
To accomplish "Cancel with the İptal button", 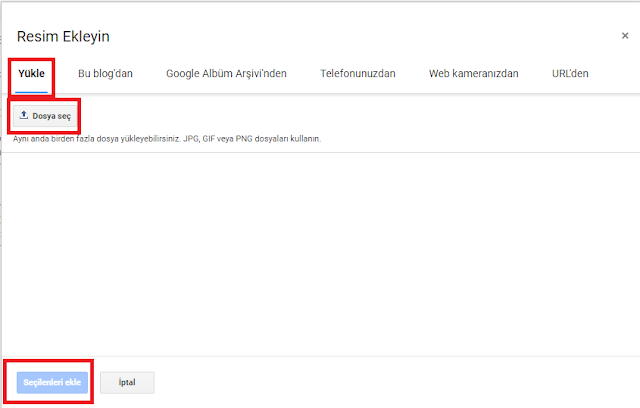I will tap(127, 382).
